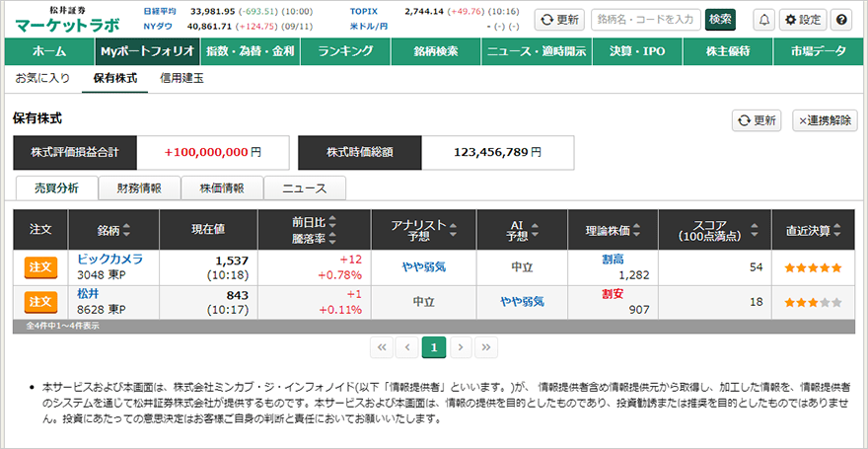Sort by スコア column arrows
The height and width of the screenshot is (449, 868).
point(754,230)
